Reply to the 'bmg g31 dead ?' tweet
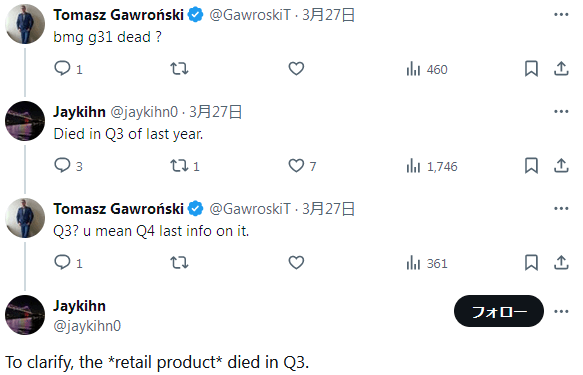Image resolution: width=583 pixels, height=375 pixels. pos(62,68)
